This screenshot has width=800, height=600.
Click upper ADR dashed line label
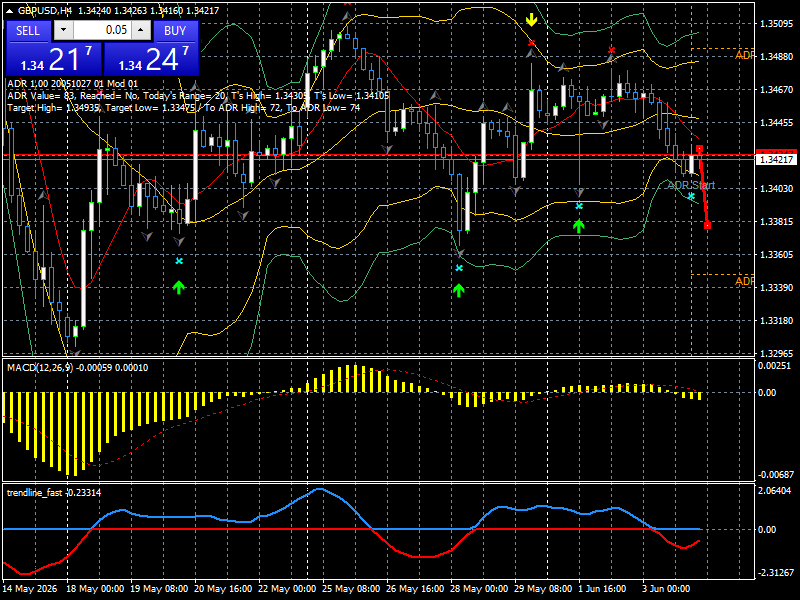pyautogui.click(x=744, y=55)
